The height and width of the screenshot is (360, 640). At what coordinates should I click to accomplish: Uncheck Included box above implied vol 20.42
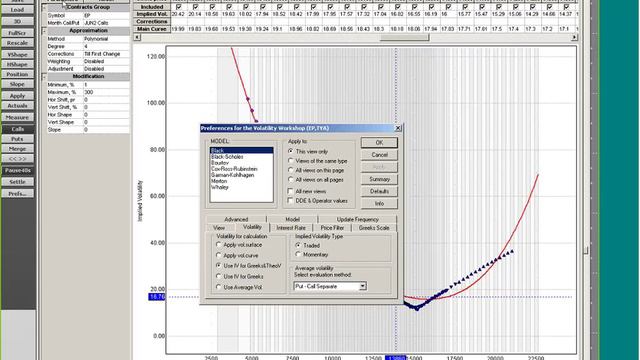pos(178,7)
